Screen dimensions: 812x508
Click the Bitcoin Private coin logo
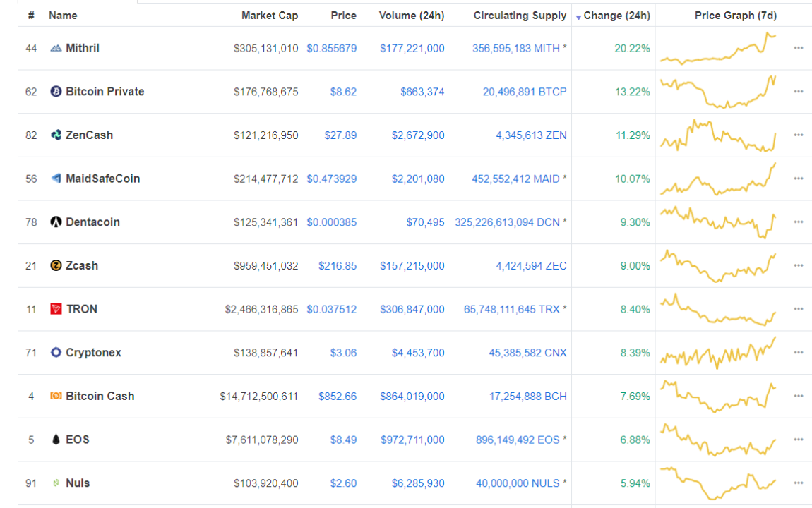pyautogui.click(x=56, y=92)
